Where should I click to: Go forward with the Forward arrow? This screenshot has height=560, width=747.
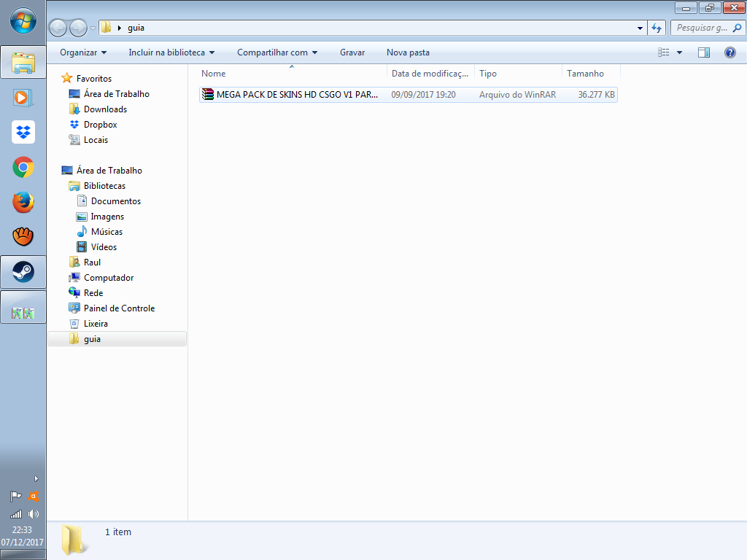(x=78, y=28)
